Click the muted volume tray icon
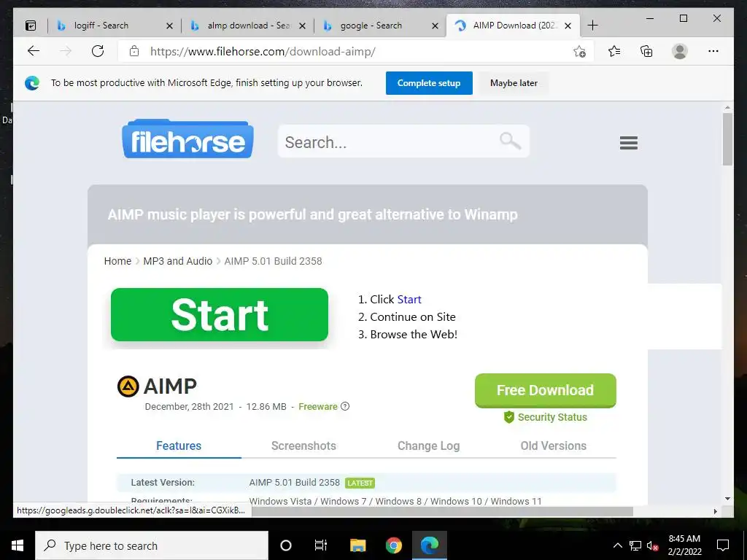Viewport: 747px width, 560px height. coord(653,545)
